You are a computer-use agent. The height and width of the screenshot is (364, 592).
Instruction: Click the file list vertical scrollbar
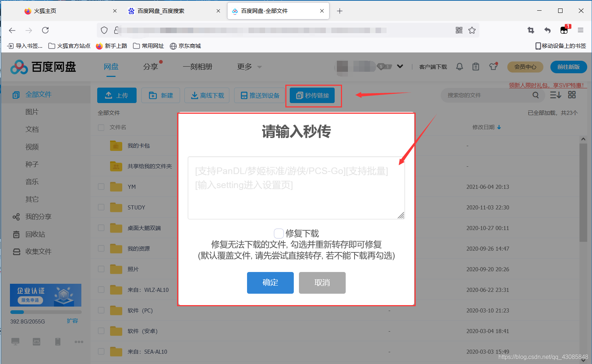[583, 192]
